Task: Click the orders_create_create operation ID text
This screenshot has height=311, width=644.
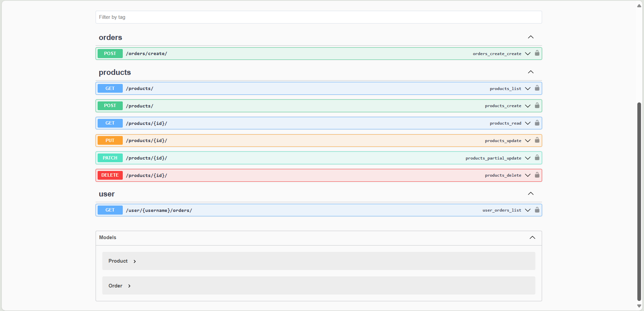Action: coord(497,54)
